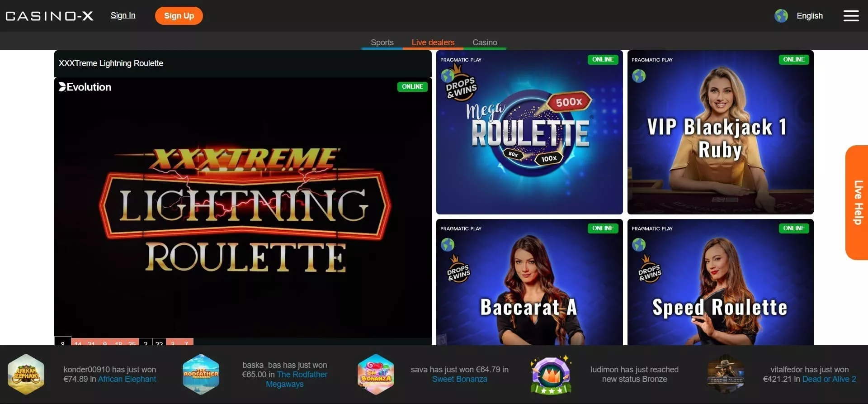
Task: Open the hamburger menu icon
Action: click(851, 16)
